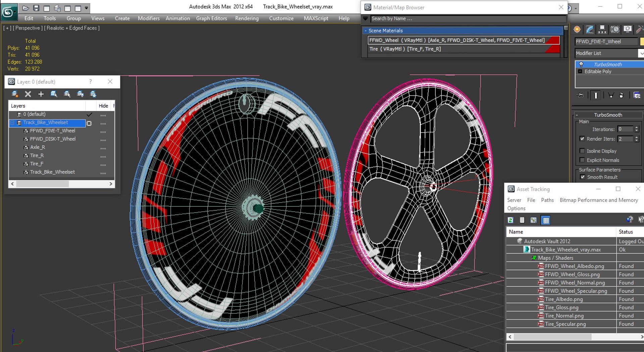The image size is (644, 352).
Task: Open the Create command panel tab
Action: [577, 30]
